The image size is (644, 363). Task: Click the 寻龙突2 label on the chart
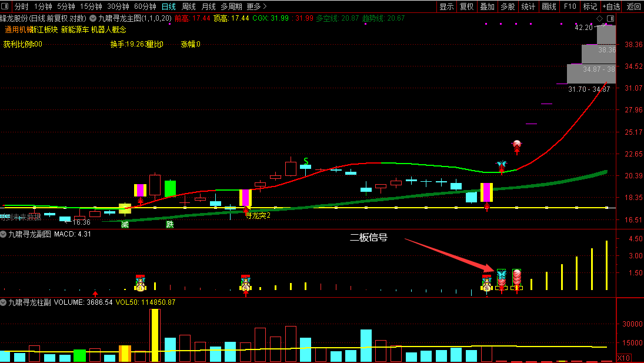point(258,215)
